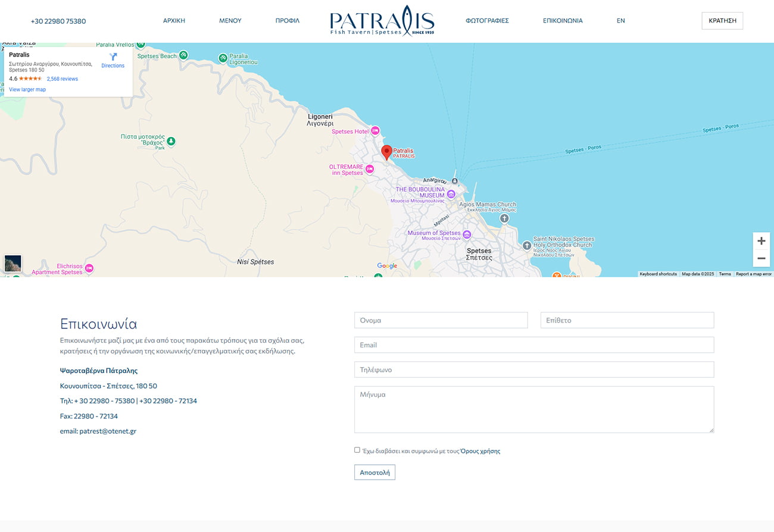Image resolution: width=774 pixels, height=532 pixels.
Task: Click Report a map error
Action: click(x=753, y=274)
